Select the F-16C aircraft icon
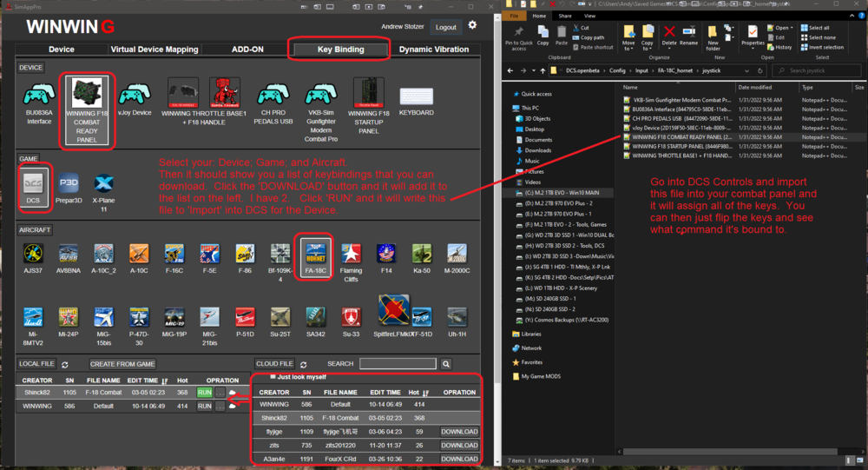 click(174, 254)
